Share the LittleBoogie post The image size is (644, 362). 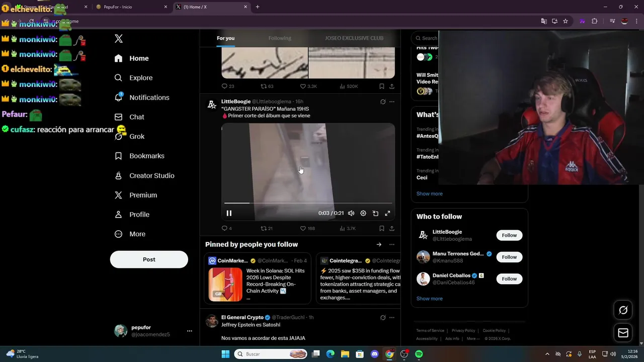click(392, 228)
